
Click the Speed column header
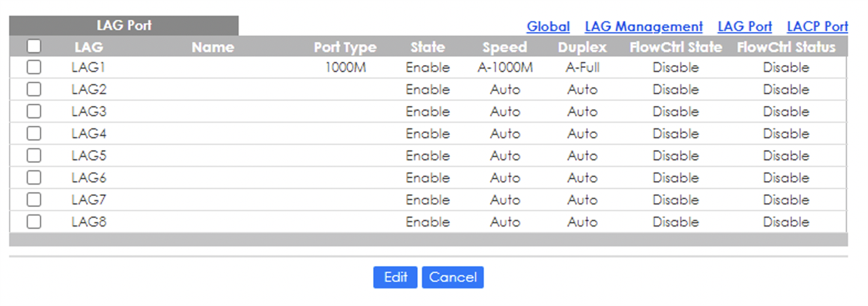pyautogui.click(x=505, y=47)
